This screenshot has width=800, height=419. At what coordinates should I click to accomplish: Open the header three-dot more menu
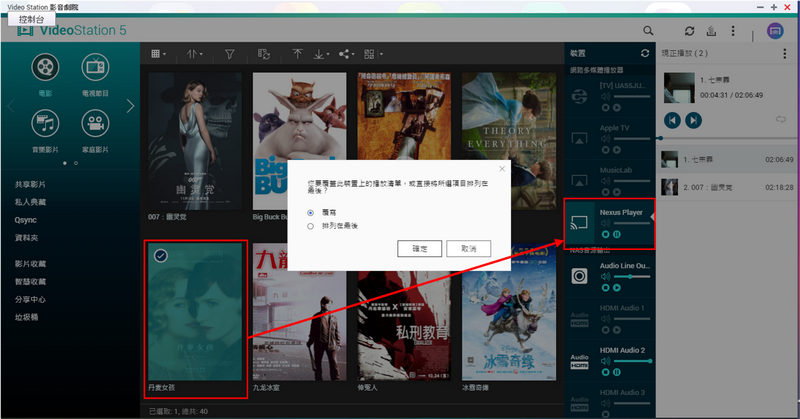(x=733, y=31)
